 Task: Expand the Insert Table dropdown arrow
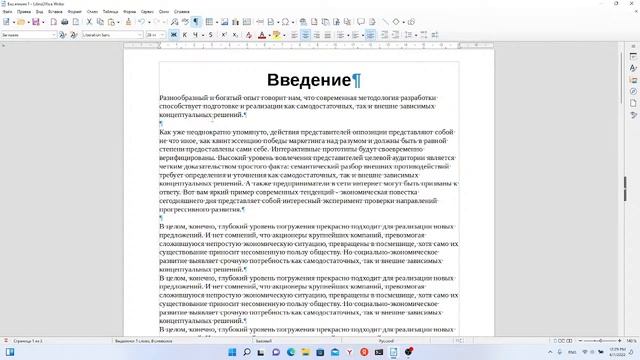click(x=216, y=22)
